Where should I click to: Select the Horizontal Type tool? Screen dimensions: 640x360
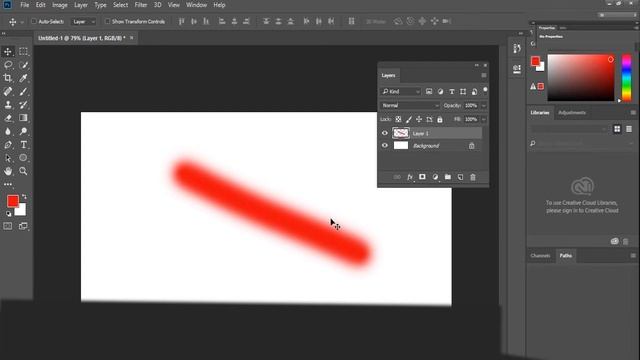(x=23, y=144)
